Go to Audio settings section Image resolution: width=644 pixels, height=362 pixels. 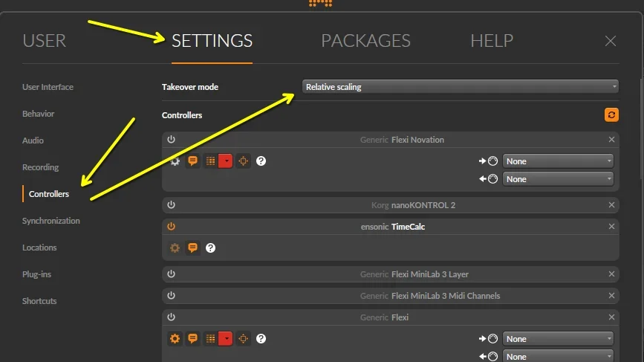(x=33, y=140)
